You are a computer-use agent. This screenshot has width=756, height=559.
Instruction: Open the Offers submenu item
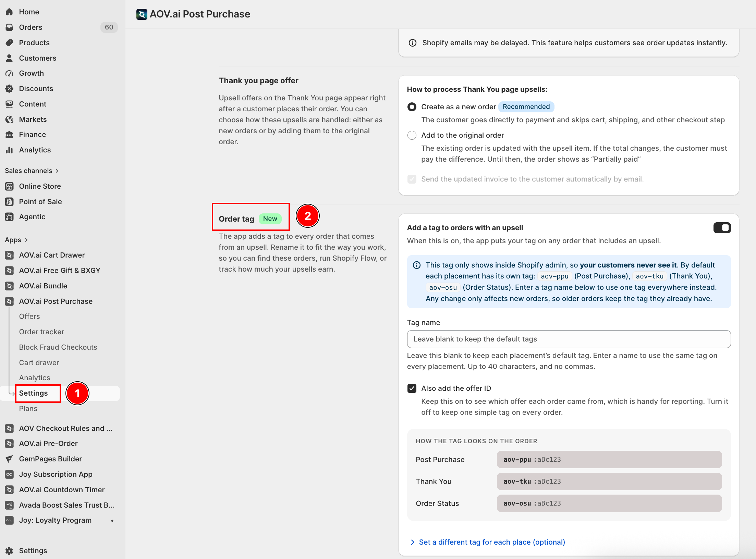pyautogui.click(x=29, y=316)
